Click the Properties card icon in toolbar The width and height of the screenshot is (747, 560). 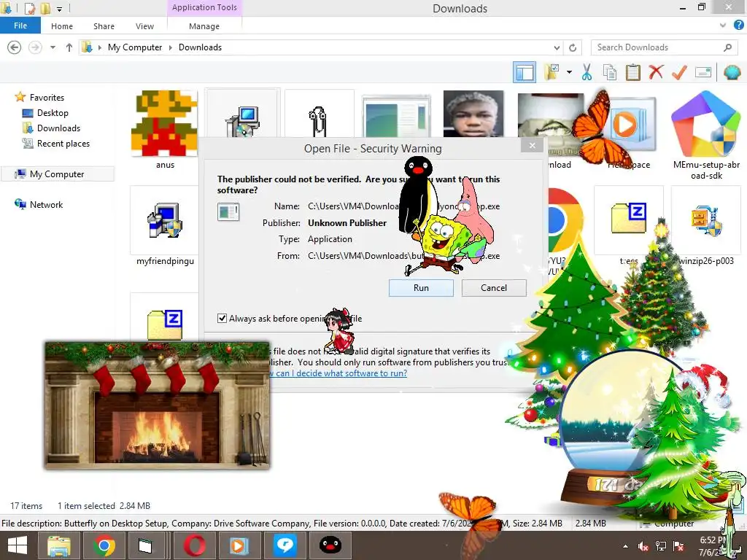tap(703, 73)
